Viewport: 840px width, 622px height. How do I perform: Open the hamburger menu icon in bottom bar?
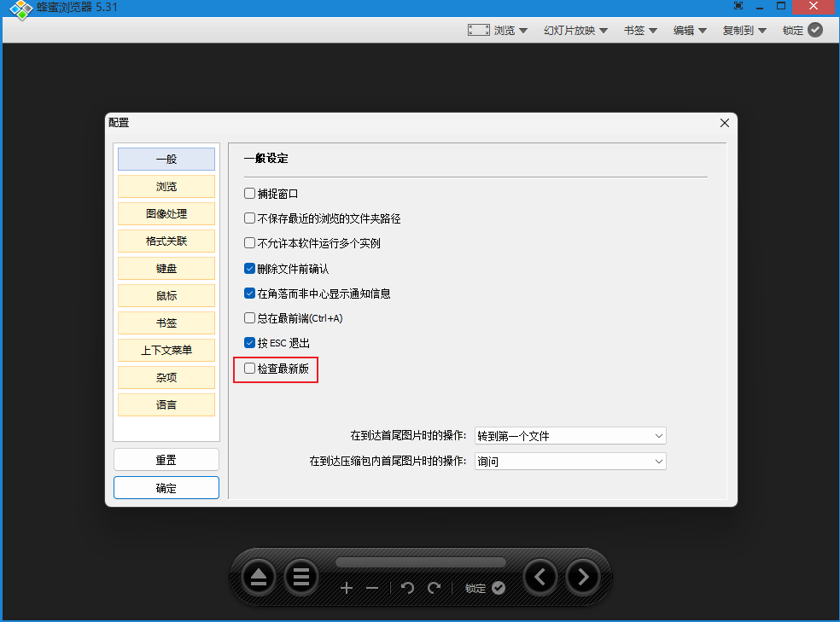coord(300,578)
